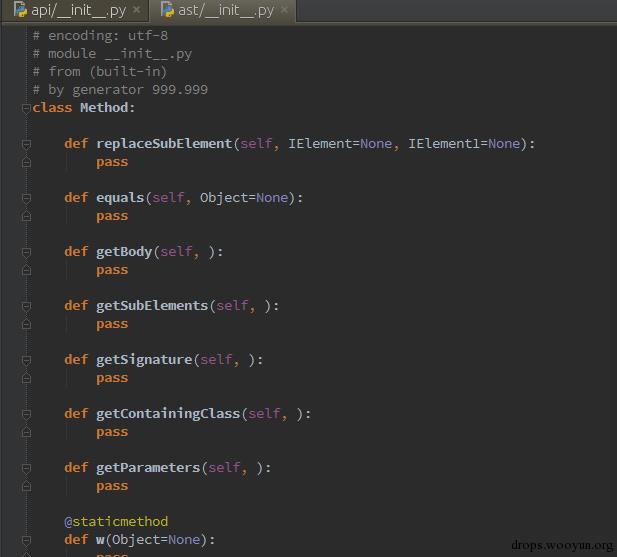Place cursor on the @staticmethod decorator
The image size is (617, 557).
coord(116,522)
